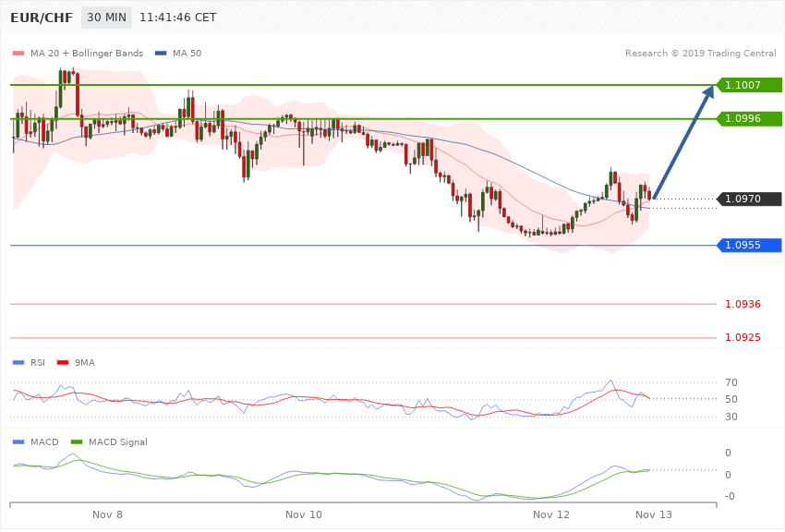Click the green MACD Signal legend swatch
The height and width of the screenshot is (532, 785).
77,442
